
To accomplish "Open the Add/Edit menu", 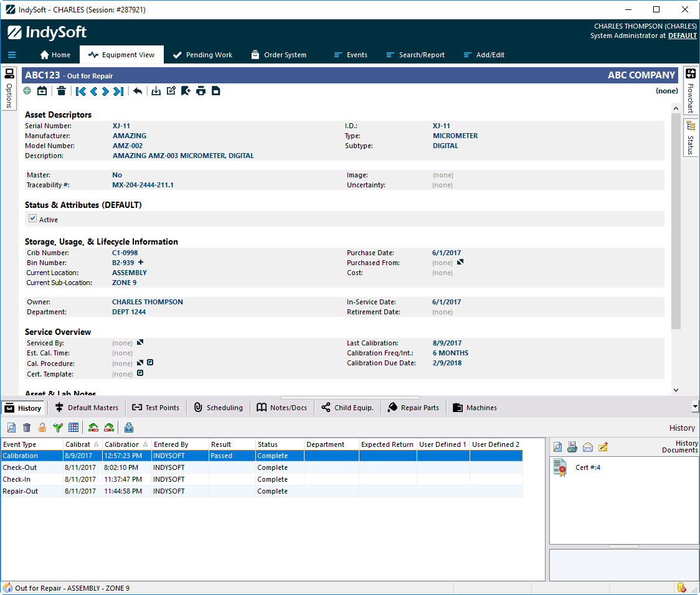I will tap(484, 55).
